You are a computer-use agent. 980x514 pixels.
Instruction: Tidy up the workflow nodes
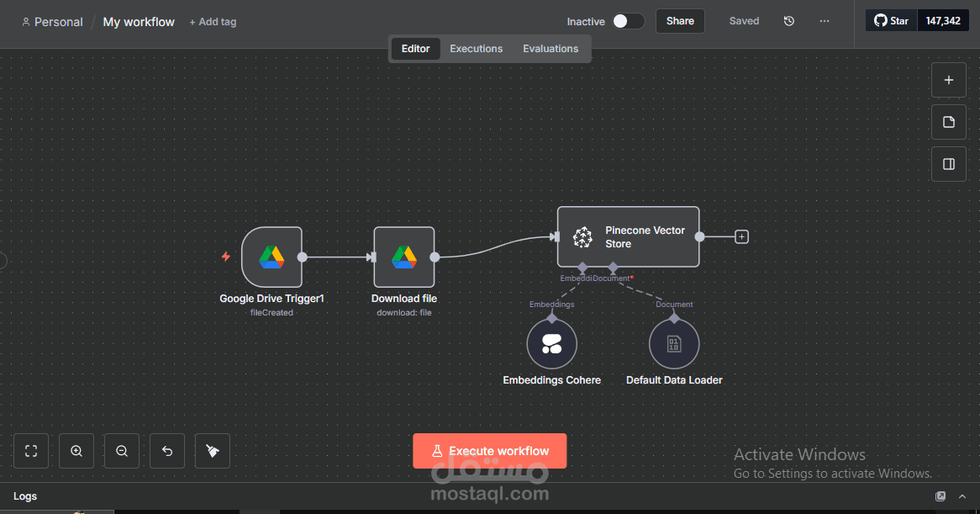pos(213,451)
